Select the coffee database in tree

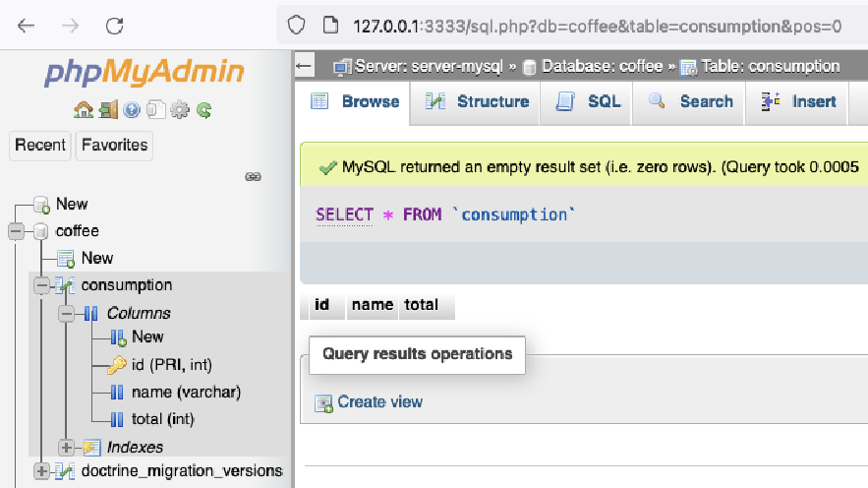coord(78,231)
